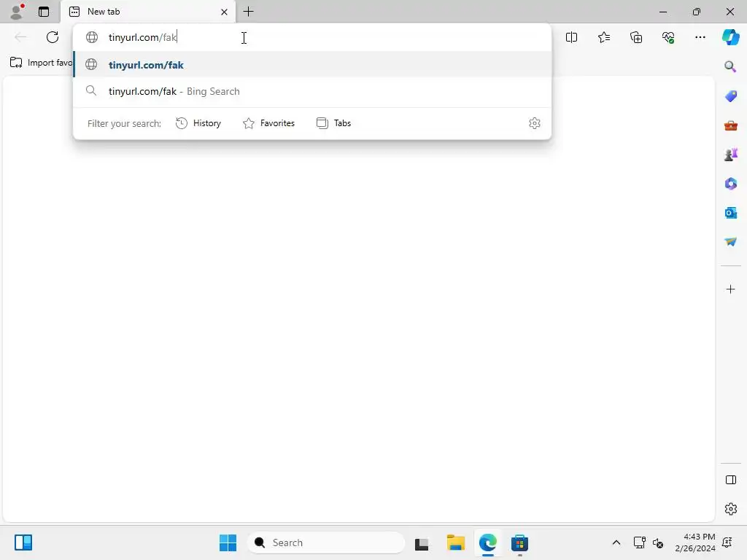Show hidden system tray icons
The image size is (747, 560).
point(616,542)
